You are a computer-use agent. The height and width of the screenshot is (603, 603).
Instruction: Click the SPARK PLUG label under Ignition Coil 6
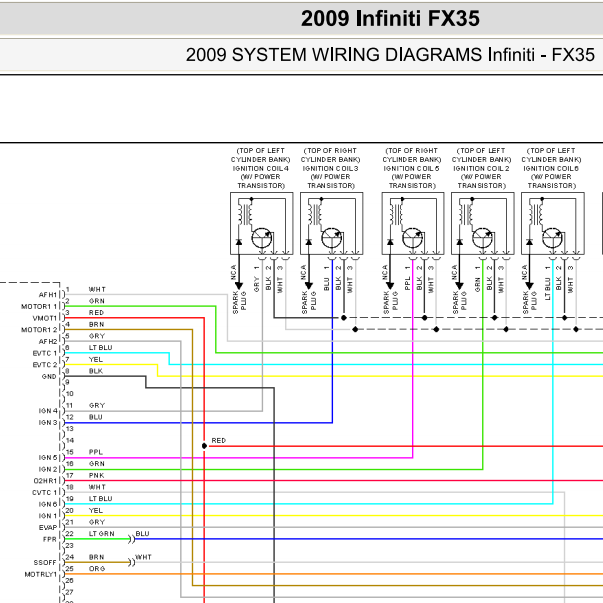pyautogui.click(x=530, y=302)
